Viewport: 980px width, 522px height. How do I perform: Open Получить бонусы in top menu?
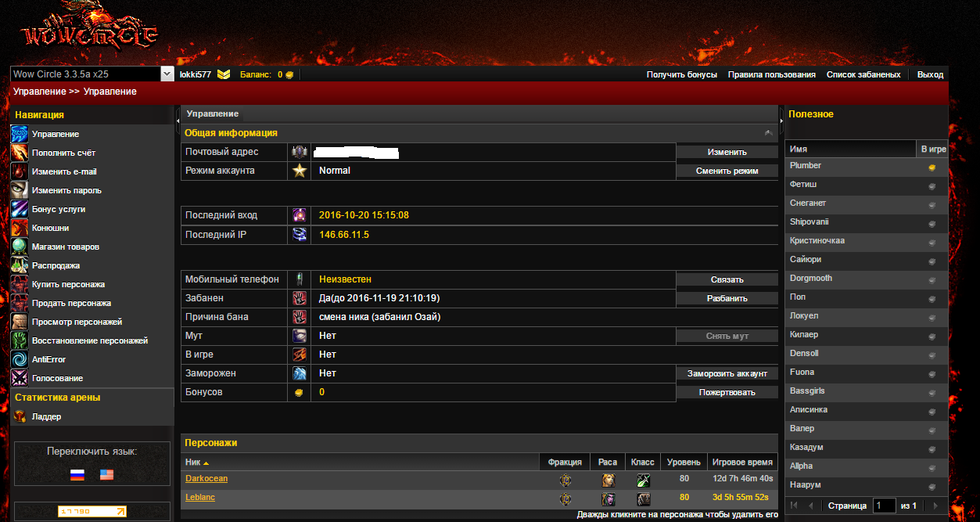681,74
